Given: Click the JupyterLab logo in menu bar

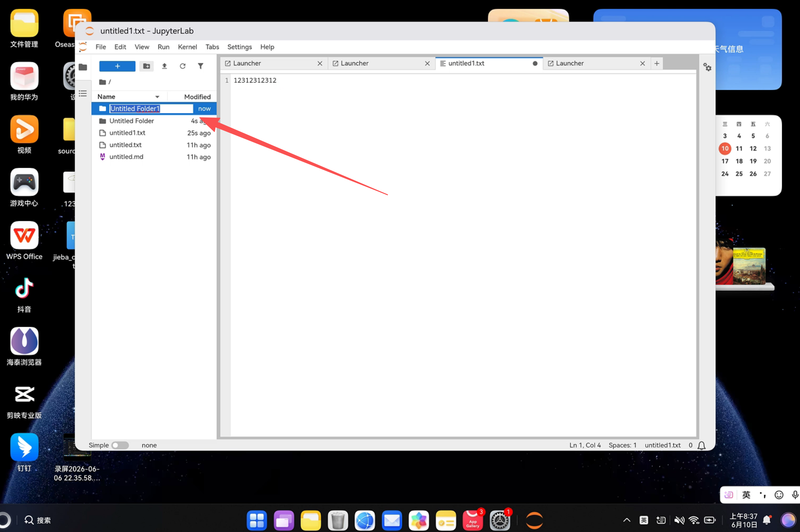Looking at the screenshot, I should pos(83,47).
